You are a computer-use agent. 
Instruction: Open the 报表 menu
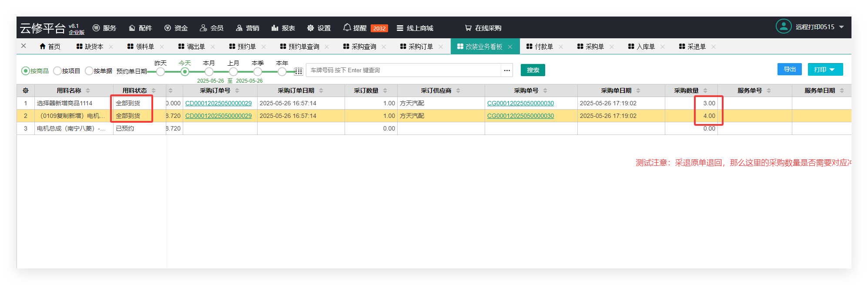(283, 28)
